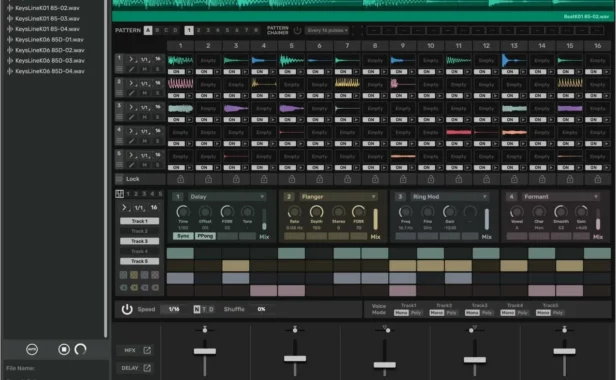Solo track 2 with its S button

click(x=158, y=93)
